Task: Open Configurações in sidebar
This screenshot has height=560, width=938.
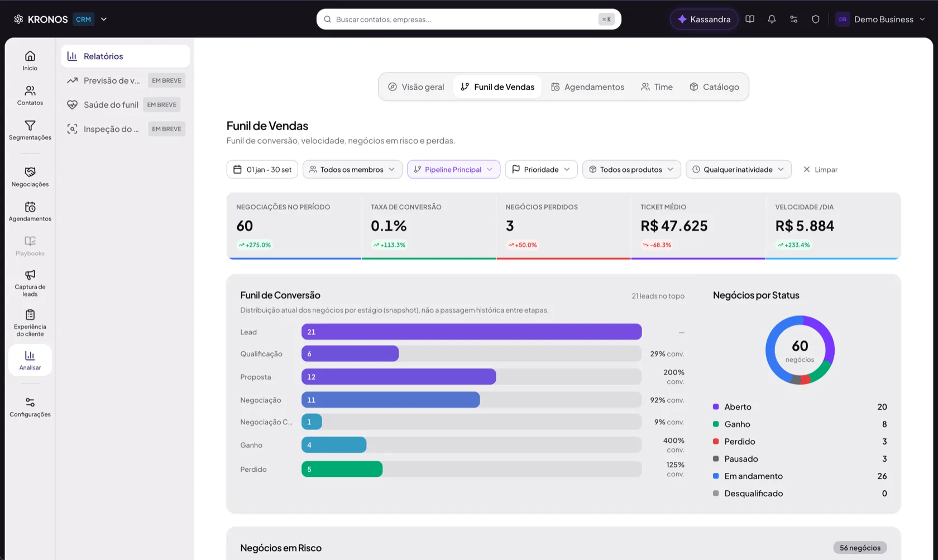Action: [30, 407]
